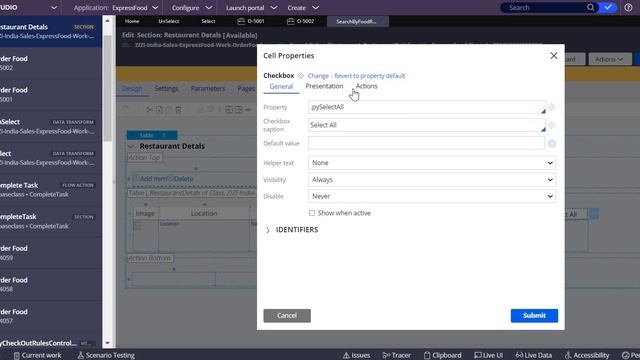Image resolution: width=640 pixels, height=360 pixels.
Task: Click the Default value input field
Action: pos(427,143)
